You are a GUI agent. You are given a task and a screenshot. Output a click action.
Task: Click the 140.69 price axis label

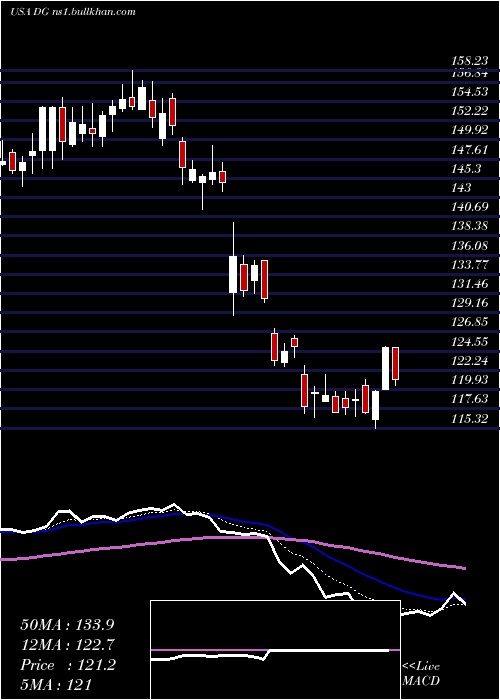click(x=470, y=207)
